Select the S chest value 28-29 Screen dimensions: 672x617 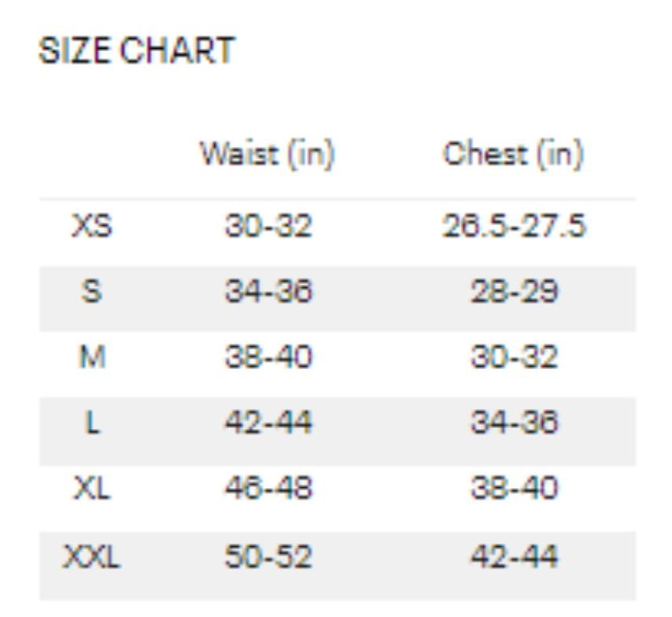coord(514,292)
